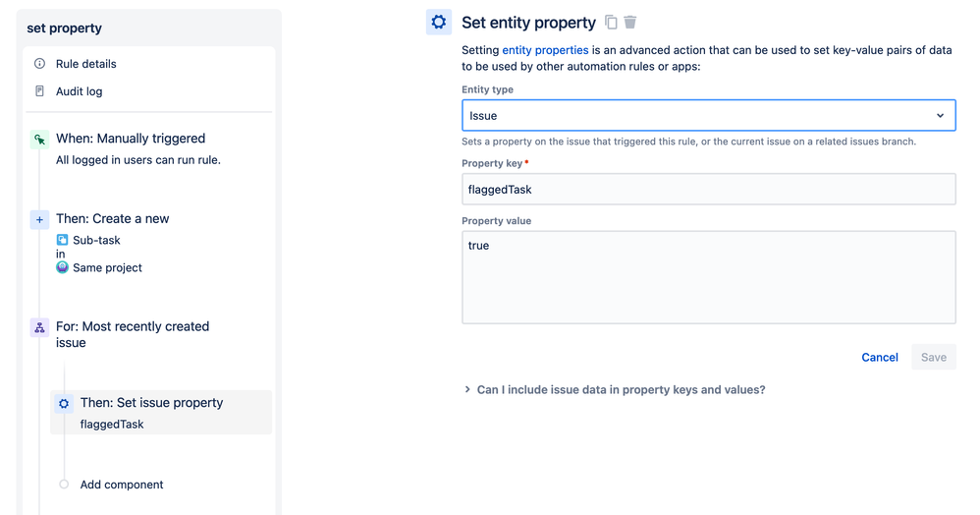Screen dimensions: 980x515
Task: Click the Rule details info icon
Action: tap(39, 64)
